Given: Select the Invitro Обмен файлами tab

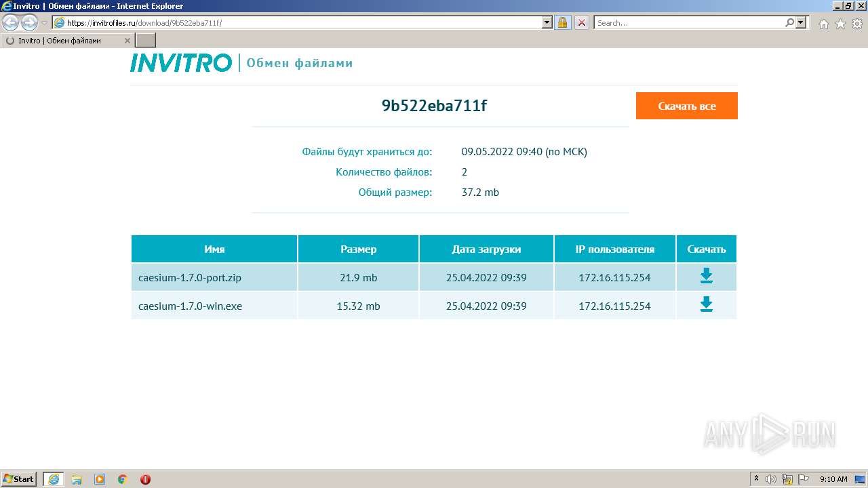Looking at the screenshot, I should 68,41.
